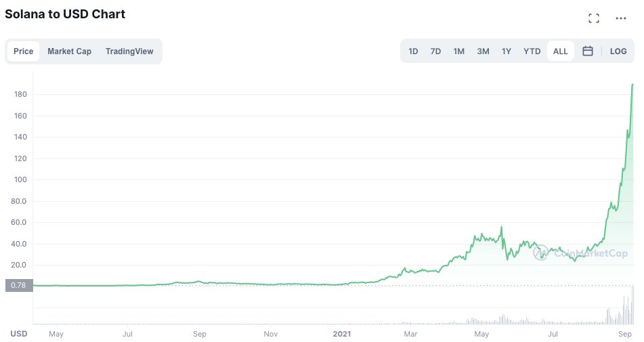Click the 0.78 price label on axis

pos(19,285)
